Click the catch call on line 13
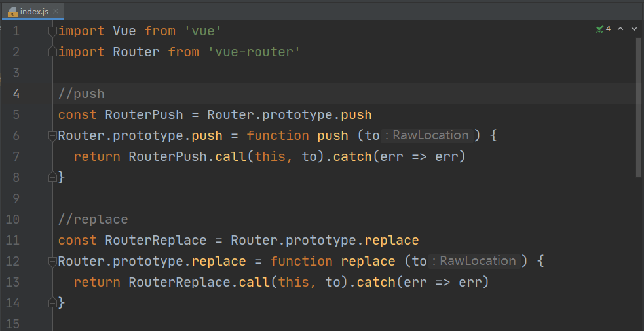The height and width of the screenshot is (331, 644). (376, 282)
